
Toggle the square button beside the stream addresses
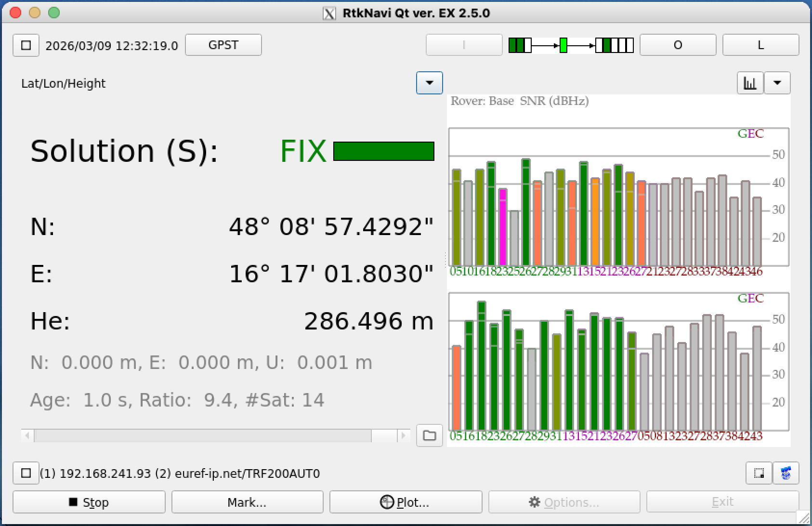(26, 473)
